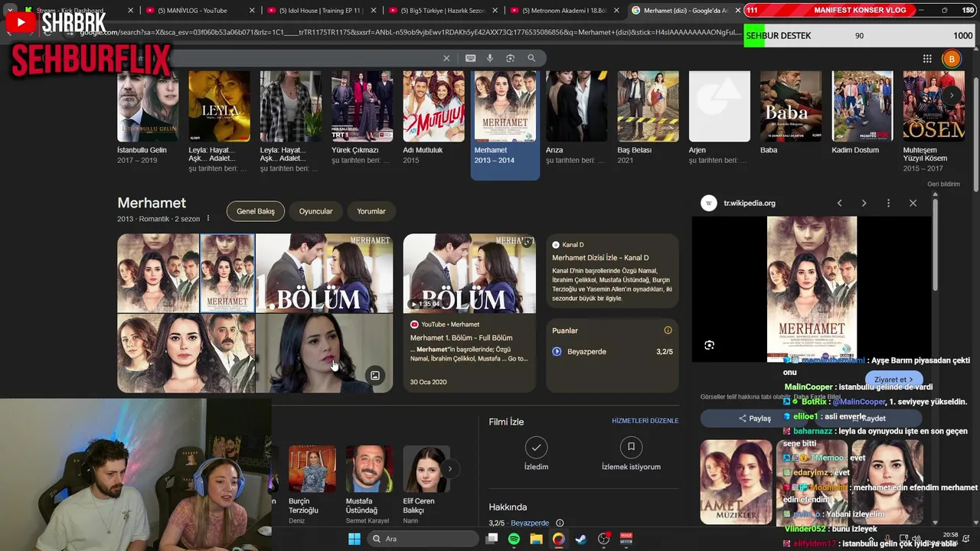This screenshot has width=980, height=551.
Task: Clear the Google search box text
Action: click(x=446, y=58)
